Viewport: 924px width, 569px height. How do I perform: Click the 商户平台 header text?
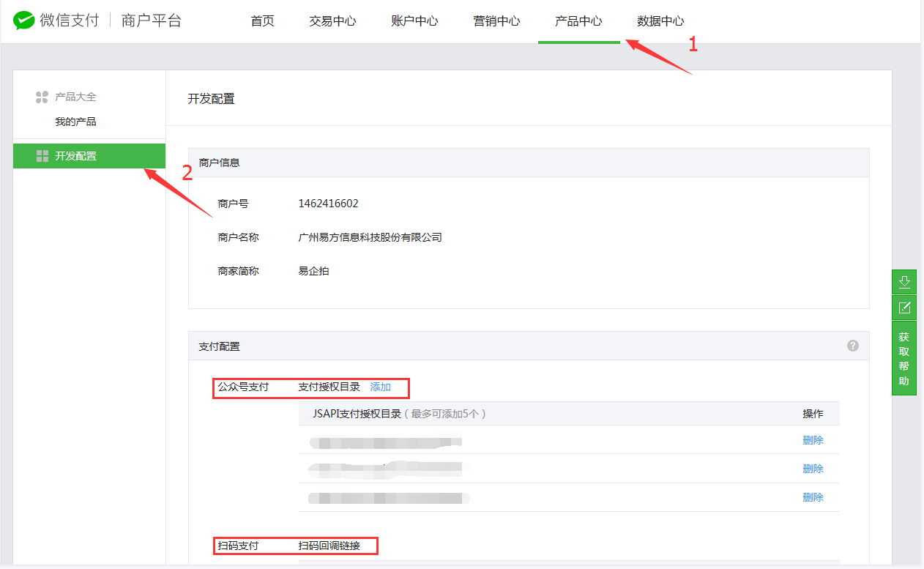tap(151, 21)
